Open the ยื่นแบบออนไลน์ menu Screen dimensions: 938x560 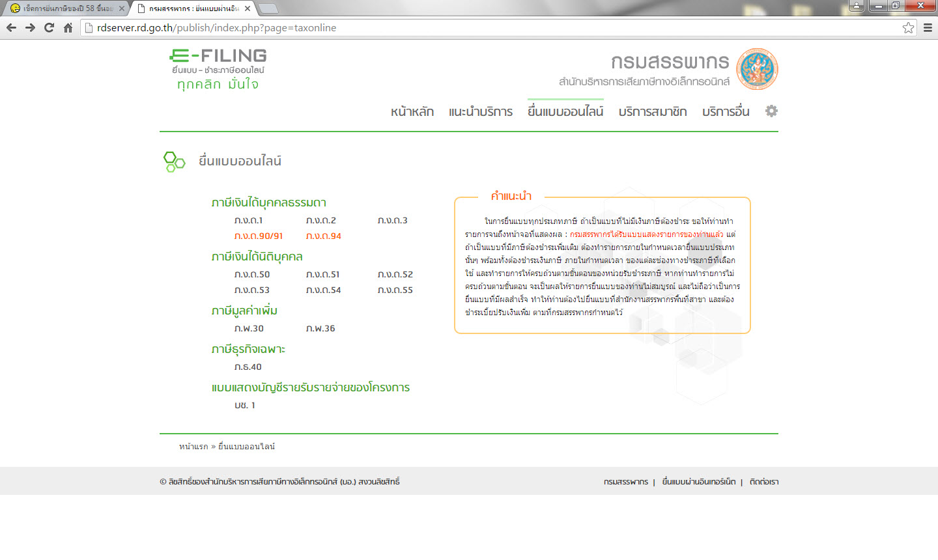(x=565, y=111)
